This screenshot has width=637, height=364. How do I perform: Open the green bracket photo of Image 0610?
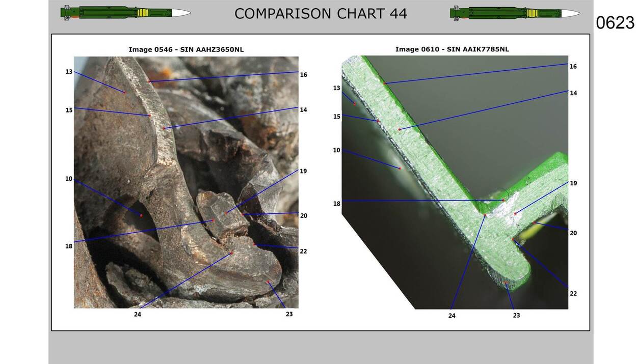[455, 182]
